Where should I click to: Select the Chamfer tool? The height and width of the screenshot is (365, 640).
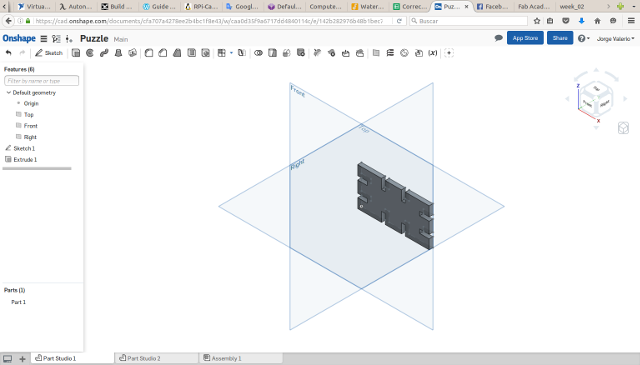point(163,53)
